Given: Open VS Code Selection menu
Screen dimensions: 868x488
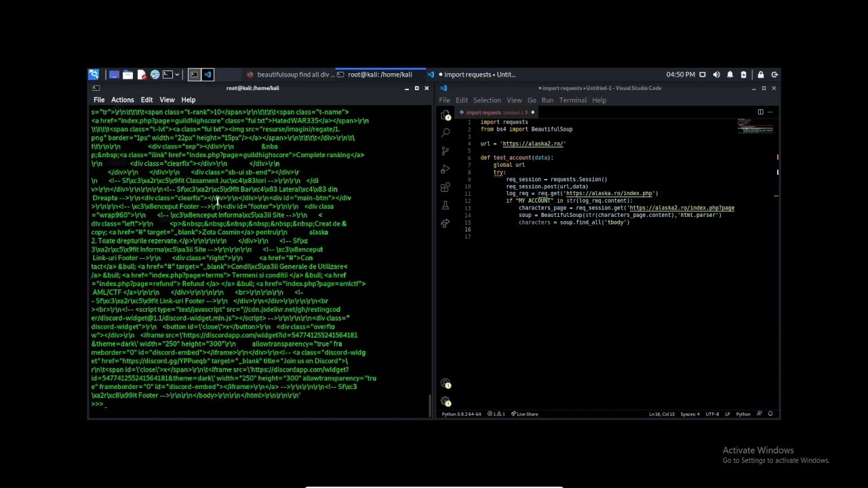Looking at the screenshot, I should point(487,100).
